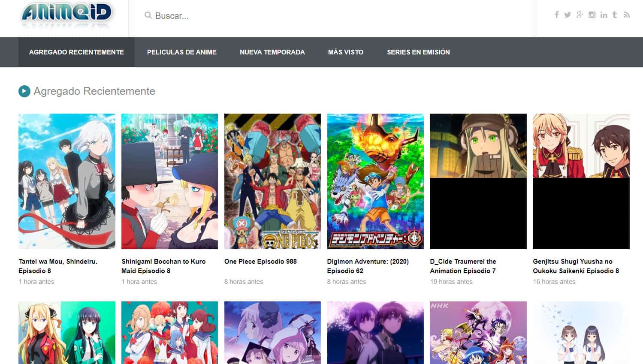Open the Google Plus social icon

pos(580,15)
